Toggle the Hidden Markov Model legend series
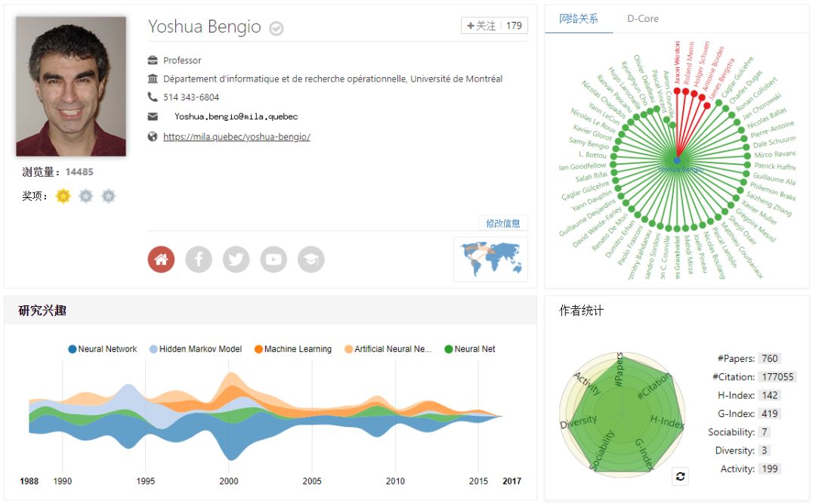The width and height of the screenshot is (816, 504). click(x=195, y=349)
